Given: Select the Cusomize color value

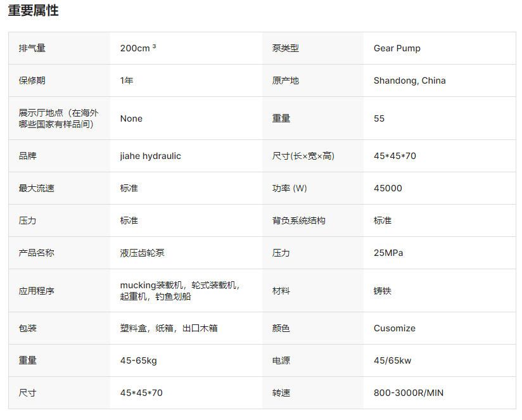Looking at the screenshot, I should (x=394, y=328).
